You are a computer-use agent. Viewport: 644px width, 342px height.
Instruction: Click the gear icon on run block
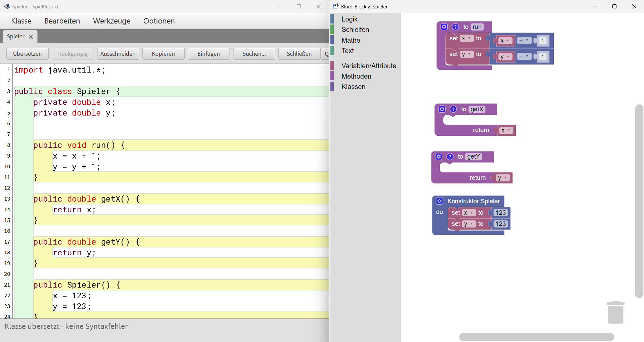click(x=444, y=27)
